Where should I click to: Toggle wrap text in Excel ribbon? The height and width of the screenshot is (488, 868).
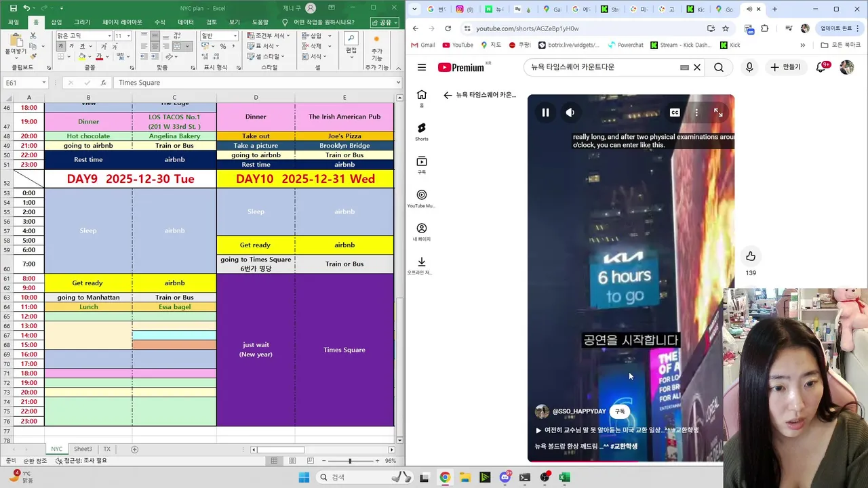pyautogui.click(x=176, y=36)
